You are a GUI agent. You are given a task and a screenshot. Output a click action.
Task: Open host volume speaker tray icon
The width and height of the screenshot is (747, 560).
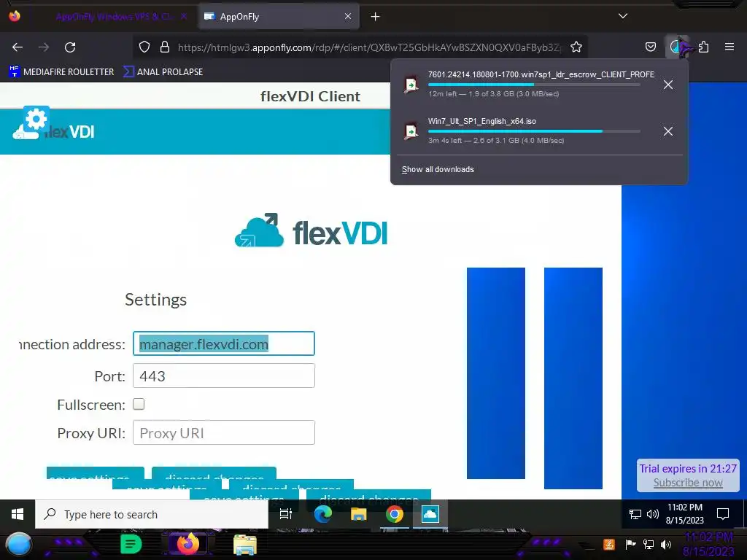[666, 544]
